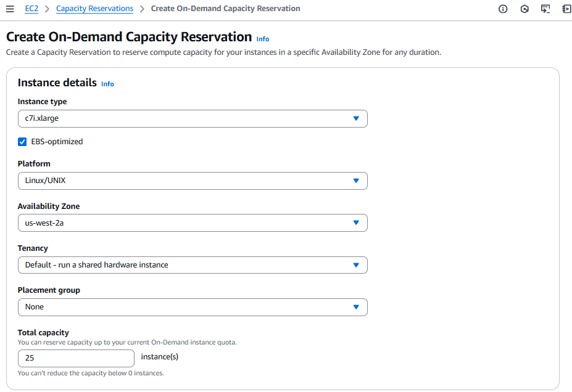This screenshot has width=572, height=392.
Task: Open the c7i.xlarge instance type dropdown
Action: (x=185, y=118)
